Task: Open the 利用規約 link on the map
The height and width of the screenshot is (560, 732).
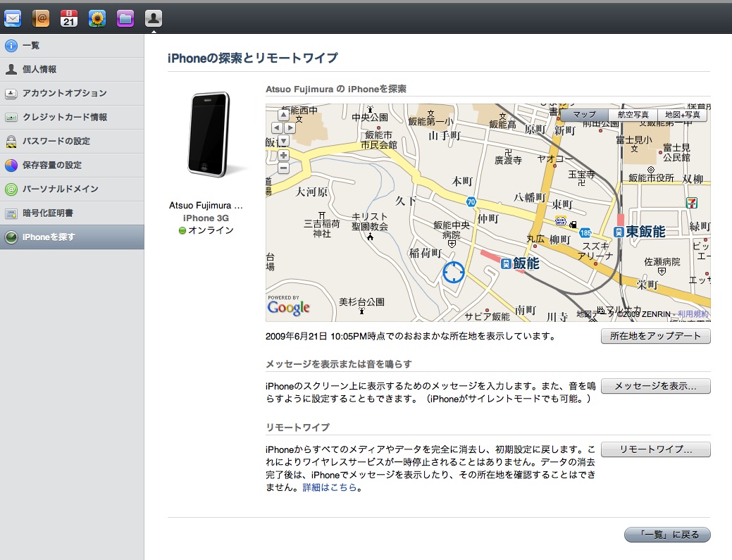Action: [694, 314]
